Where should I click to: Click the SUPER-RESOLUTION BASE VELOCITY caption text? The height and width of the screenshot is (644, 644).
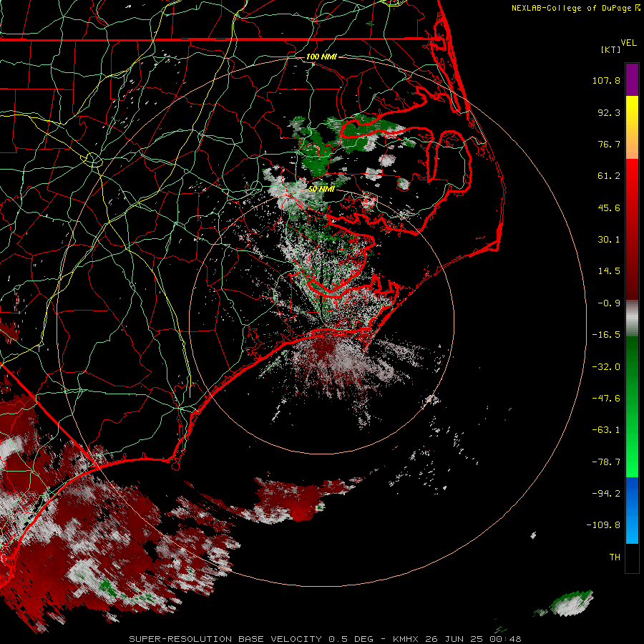[225, 639]
